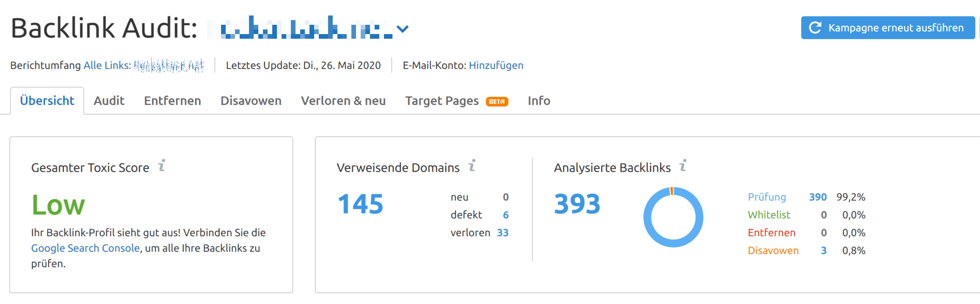Click the verloren domains count 33
Image resolution: width=980 pixels, height=304 pixels.
(x=503, y=233)
